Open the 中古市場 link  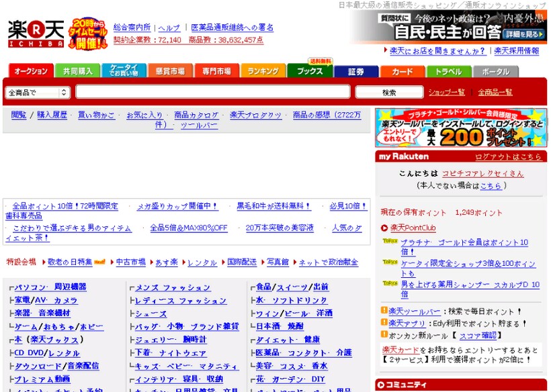131,262
